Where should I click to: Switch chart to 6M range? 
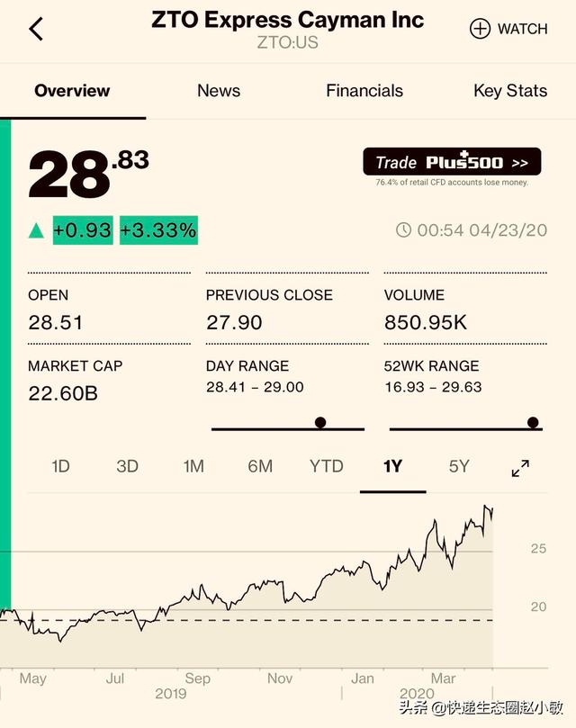click(260, 466)
